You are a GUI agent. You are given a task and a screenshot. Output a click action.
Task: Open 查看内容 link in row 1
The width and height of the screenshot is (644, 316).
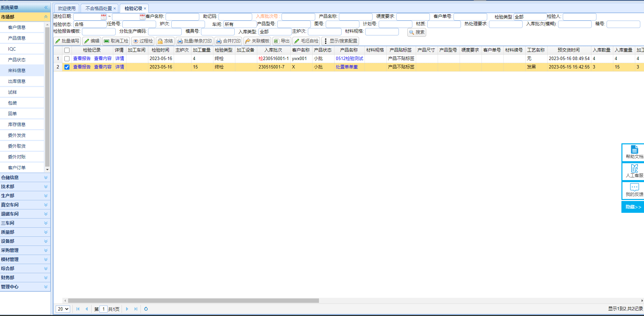(103, 59)
